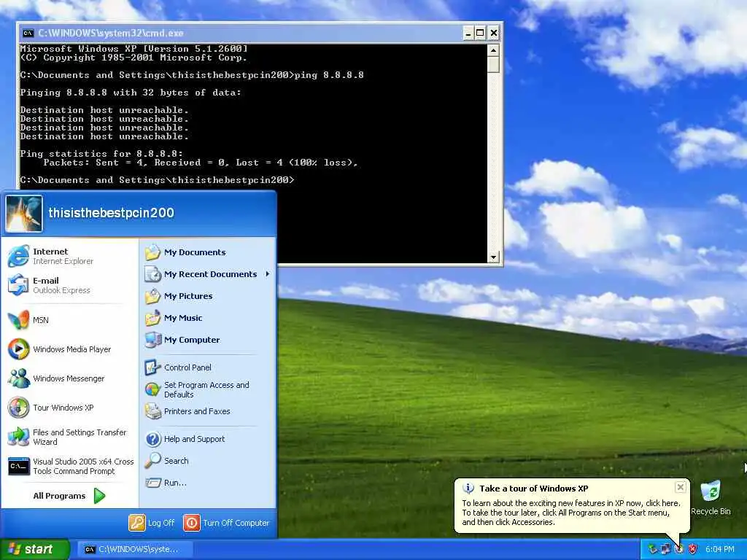Open My Computer
Image resolution: width=747 pixels, height=560 pixels.
208,340
